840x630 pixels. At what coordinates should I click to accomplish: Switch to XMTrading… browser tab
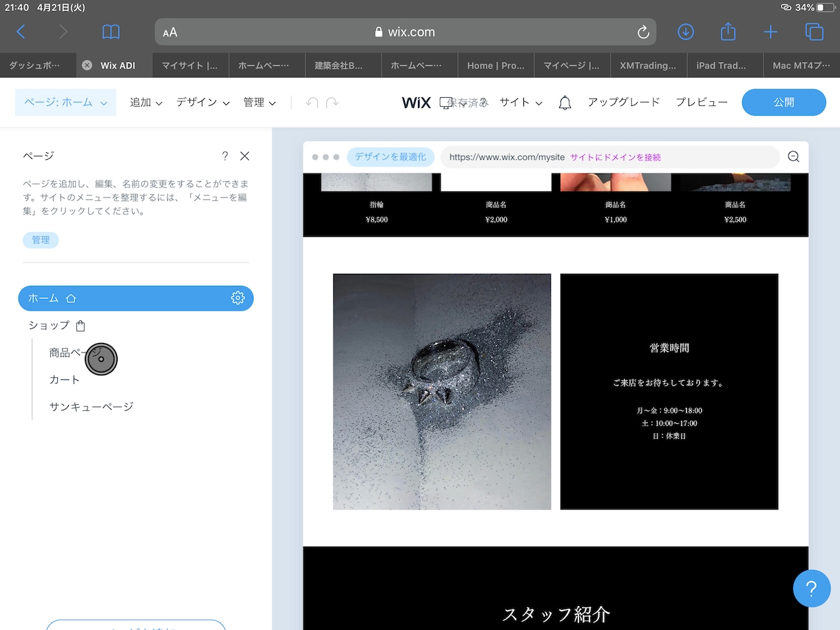click(x=649, y=65)
